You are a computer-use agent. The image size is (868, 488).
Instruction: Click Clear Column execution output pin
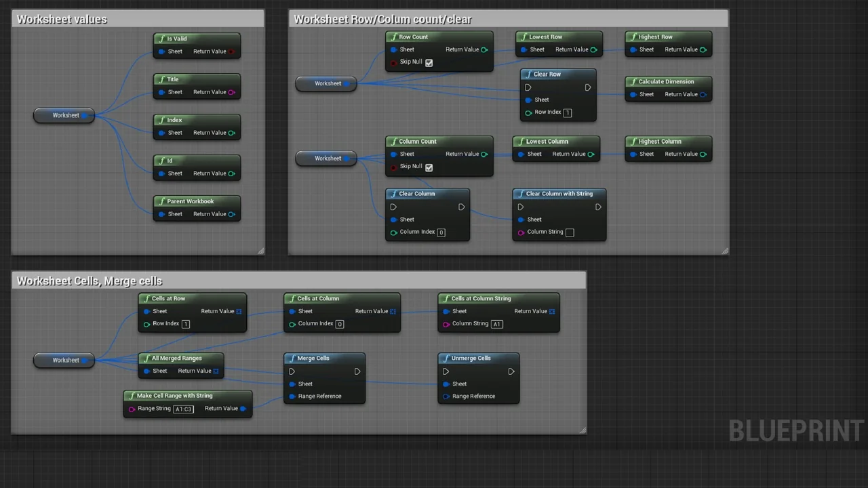[x=461, y=207]
